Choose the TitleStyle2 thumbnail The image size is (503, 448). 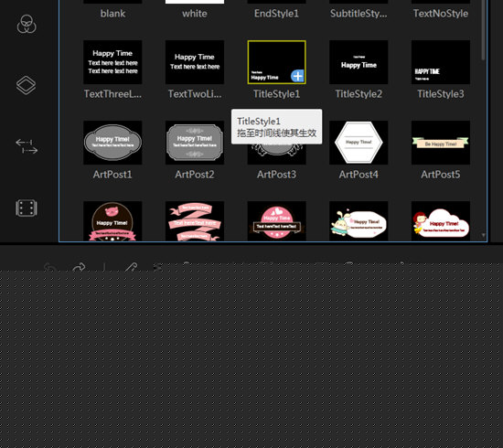pyautogui.click(x=359, y=62)
